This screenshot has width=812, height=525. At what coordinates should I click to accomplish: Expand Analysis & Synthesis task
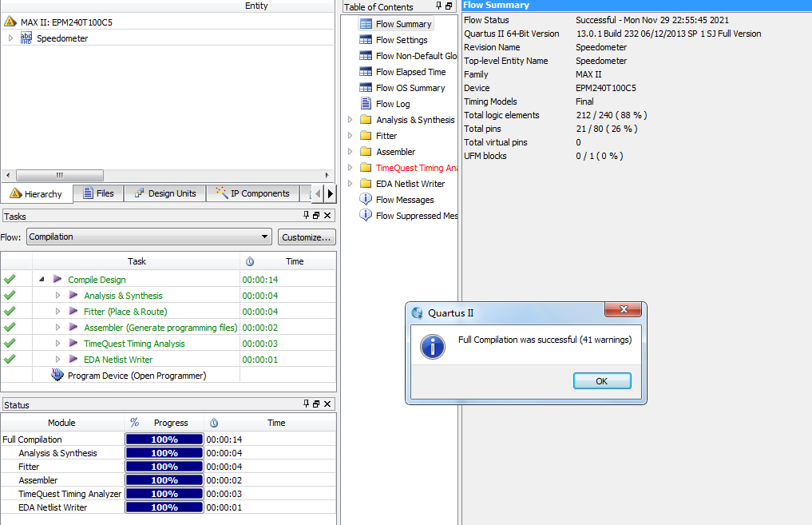click(x=58, y=296)
